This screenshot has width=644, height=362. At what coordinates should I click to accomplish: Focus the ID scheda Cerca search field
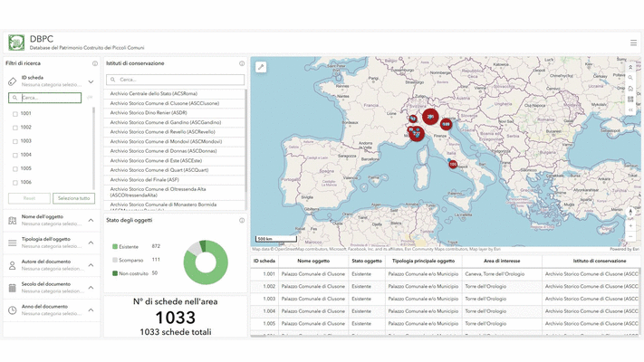[44, 98]
